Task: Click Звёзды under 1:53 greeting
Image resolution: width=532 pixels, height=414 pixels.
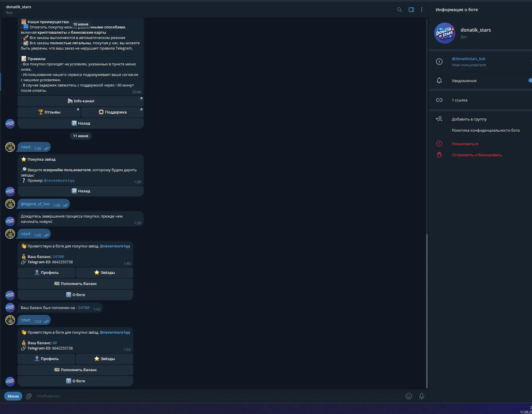Action: (x=104, y=359)
